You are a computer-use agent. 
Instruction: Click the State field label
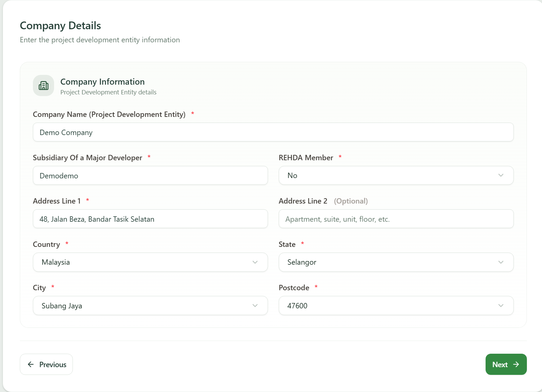point(287,244)
